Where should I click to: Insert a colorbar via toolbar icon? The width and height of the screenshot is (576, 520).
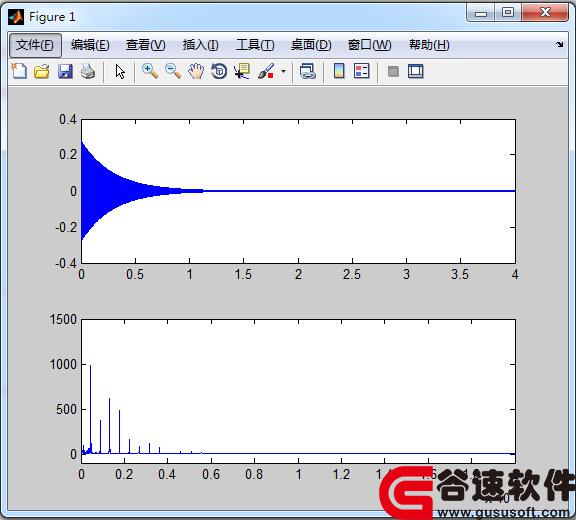click(339, 71)
